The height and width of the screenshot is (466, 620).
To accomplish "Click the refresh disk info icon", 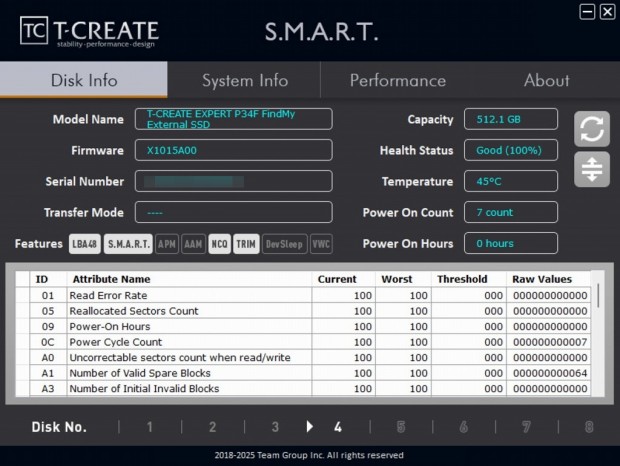I will pyautogui.click(x=592, y=129).
